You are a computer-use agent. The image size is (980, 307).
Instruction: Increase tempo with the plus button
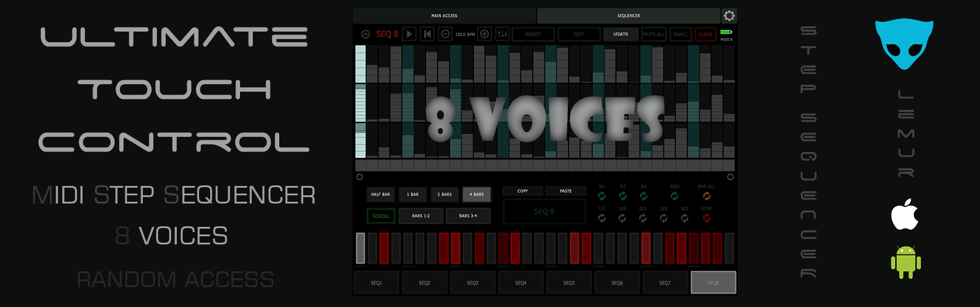(x=485, y=35)
